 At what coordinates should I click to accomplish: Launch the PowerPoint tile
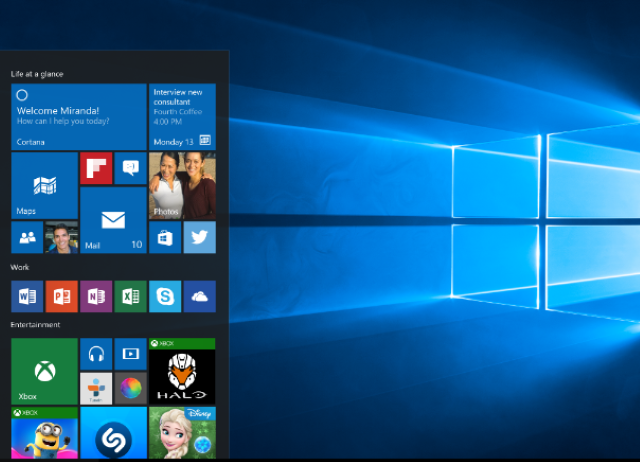click(62, 296)
